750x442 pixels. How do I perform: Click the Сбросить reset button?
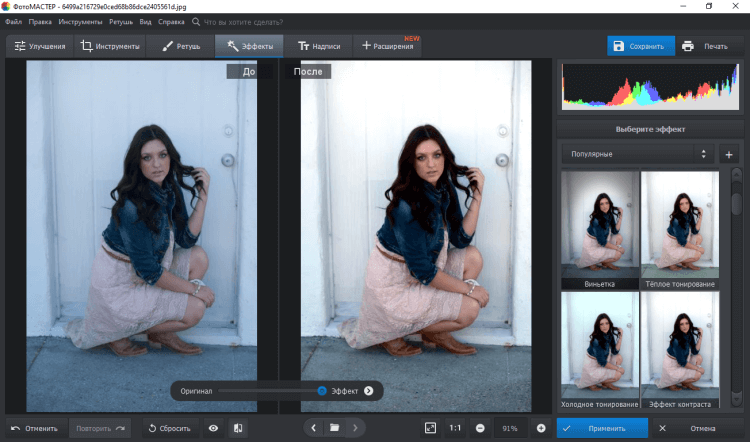[x=168, y=428]
